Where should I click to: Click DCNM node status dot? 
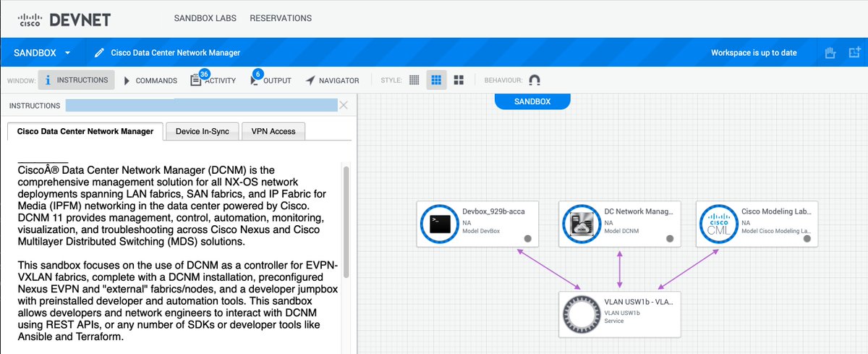tap(670, 238)
